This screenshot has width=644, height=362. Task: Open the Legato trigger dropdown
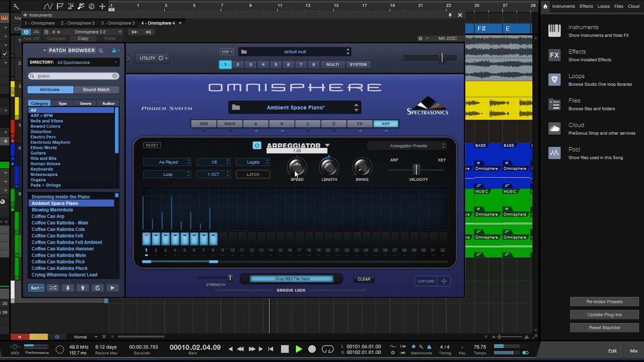(x=253, y=162)
